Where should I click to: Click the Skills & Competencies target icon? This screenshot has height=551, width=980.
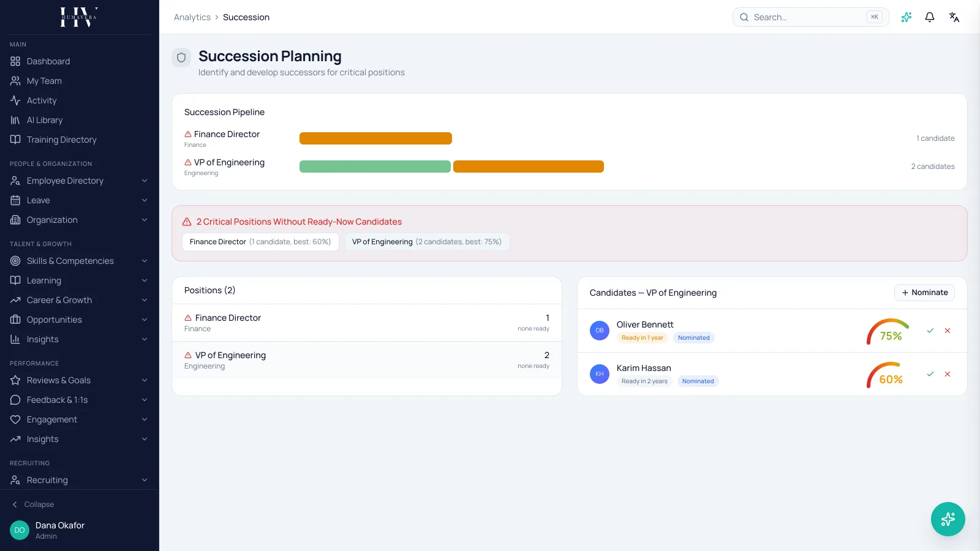coord(15,261)
